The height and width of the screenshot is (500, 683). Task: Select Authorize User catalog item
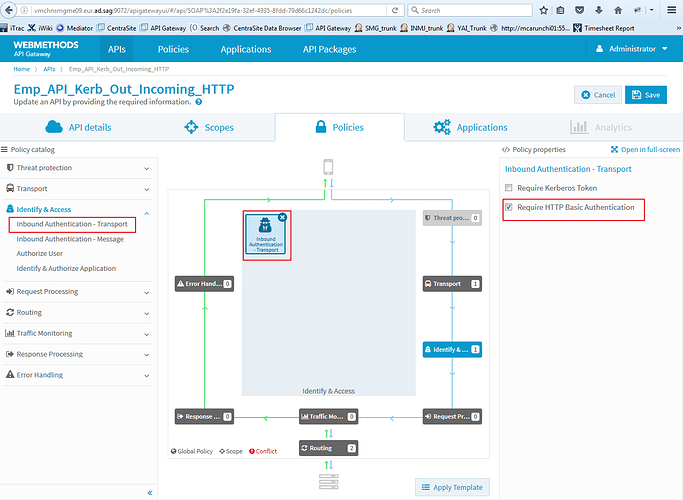click(x=40, y=253)
